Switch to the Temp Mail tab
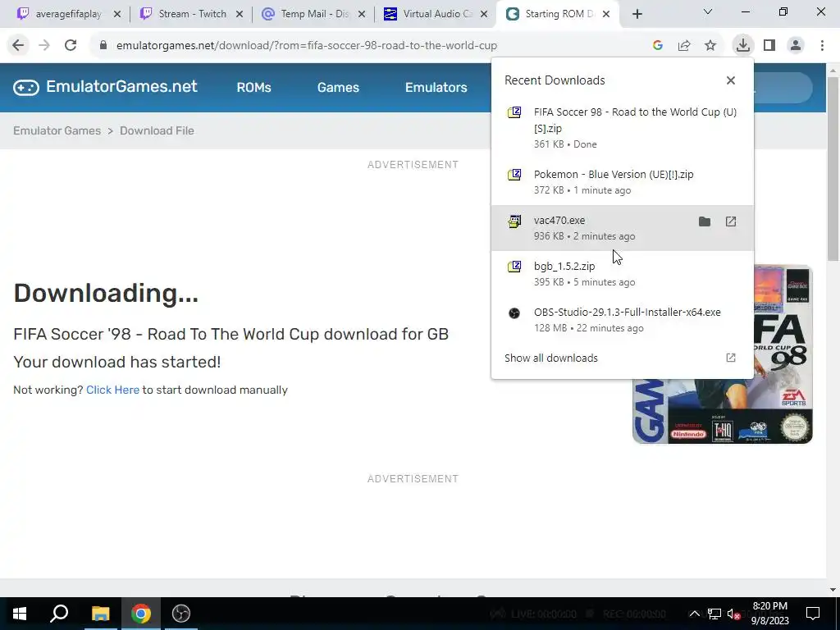840x630 pixels. [314, 14]
